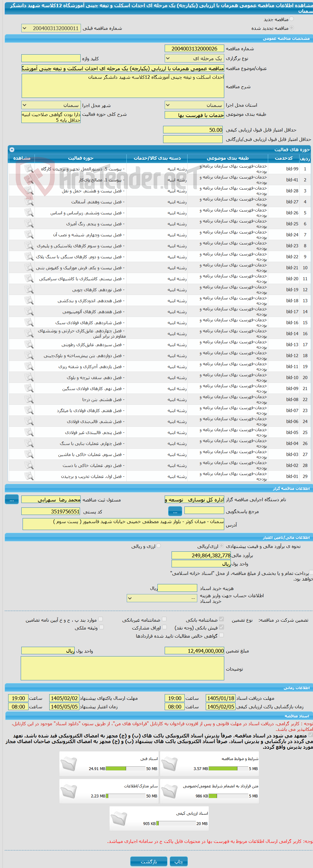Open view icon for row bld-17
The height and width of the screenshot is (868, 313).
[29, 312]
